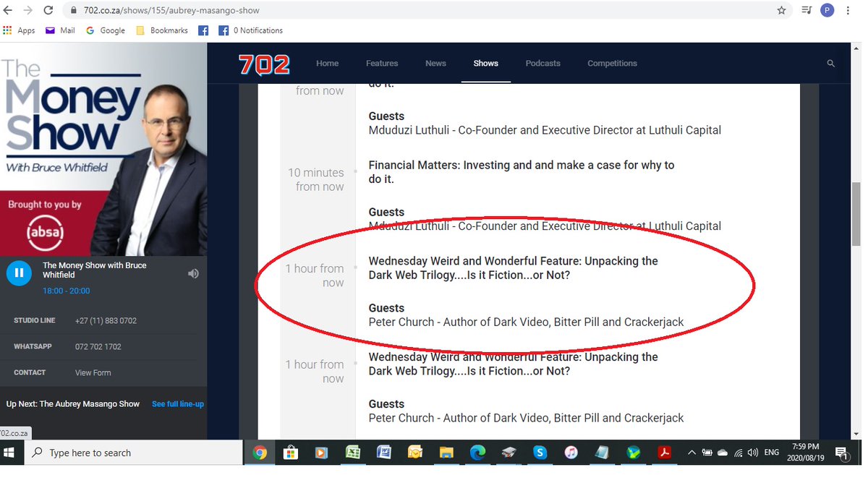Click the studio line phone number

pos(106,320)
